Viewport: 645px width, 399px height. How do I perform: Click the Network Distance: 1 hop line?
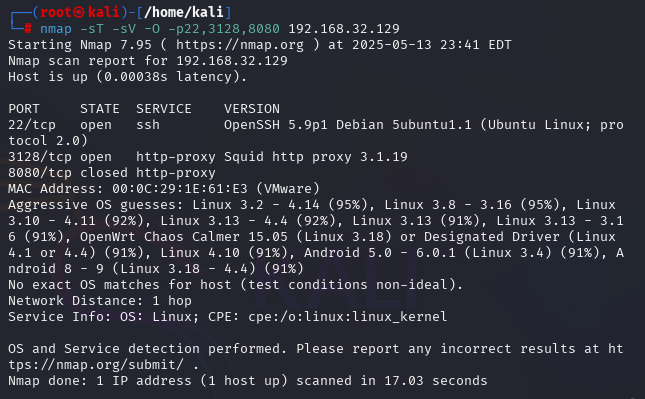coord(100,301)
